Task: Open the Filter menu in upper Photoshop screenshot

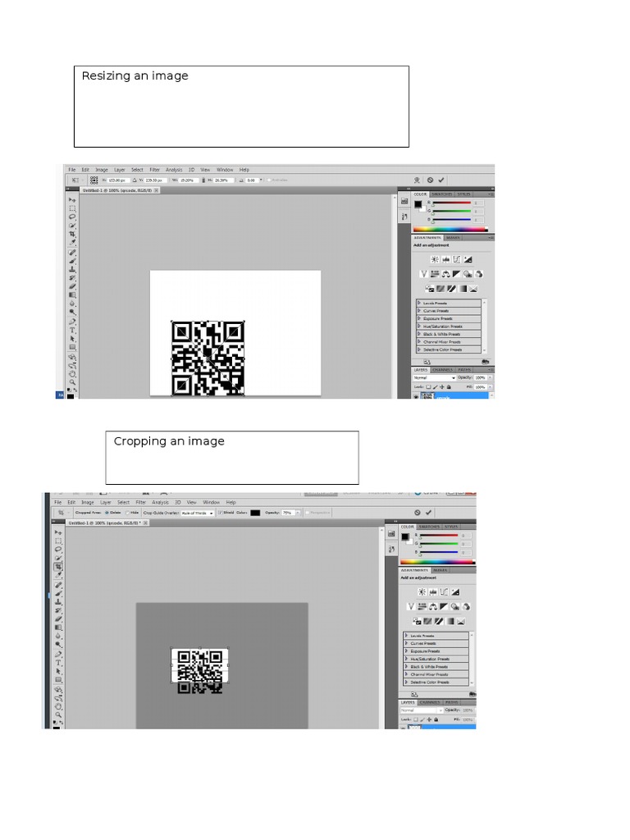Action: (155, 170)
